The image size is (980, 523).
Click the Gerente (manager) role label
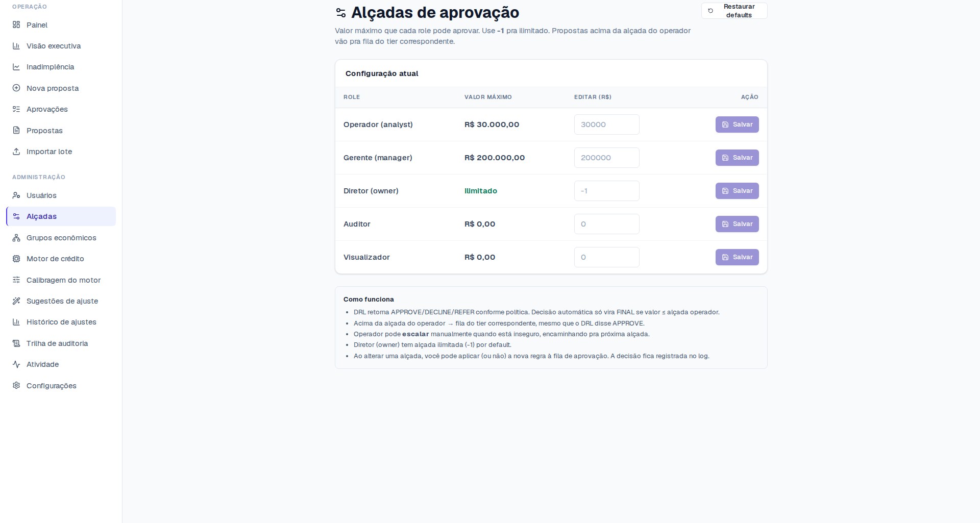[378, 158]
